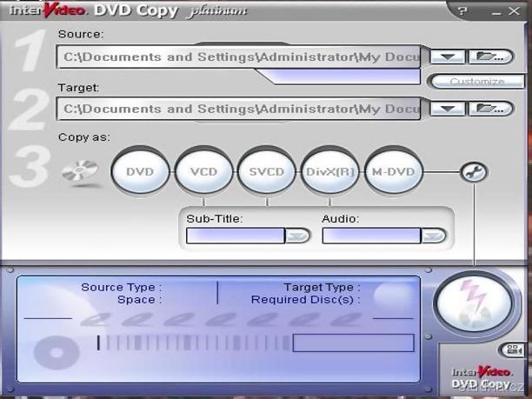Select DVD as the copy format
Image resolution: width=532 pixels, height=399 pixels.
(x=140, y=171)
